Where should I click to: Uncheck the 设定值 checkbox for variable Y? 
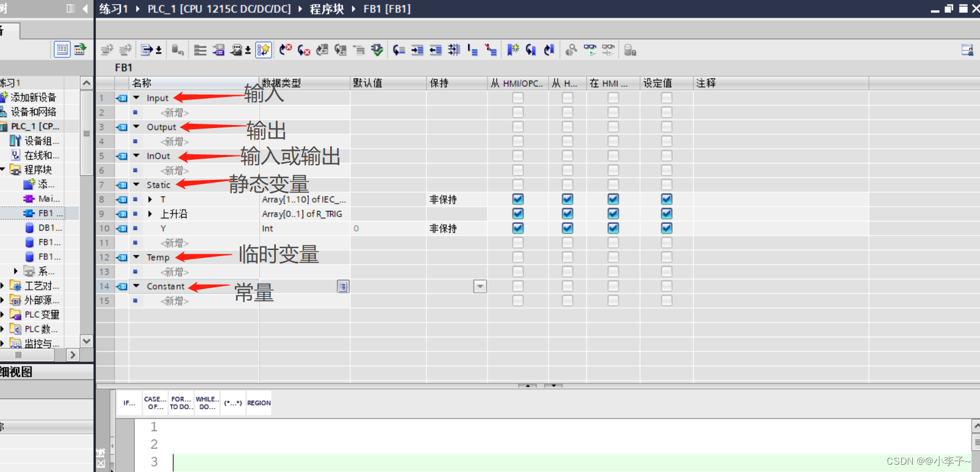click(666, 228)
